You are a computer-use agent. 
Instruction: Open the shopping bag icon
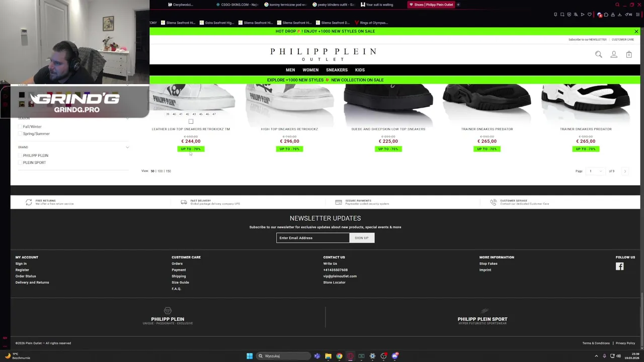pyautogui.click(x=629, y=54)
